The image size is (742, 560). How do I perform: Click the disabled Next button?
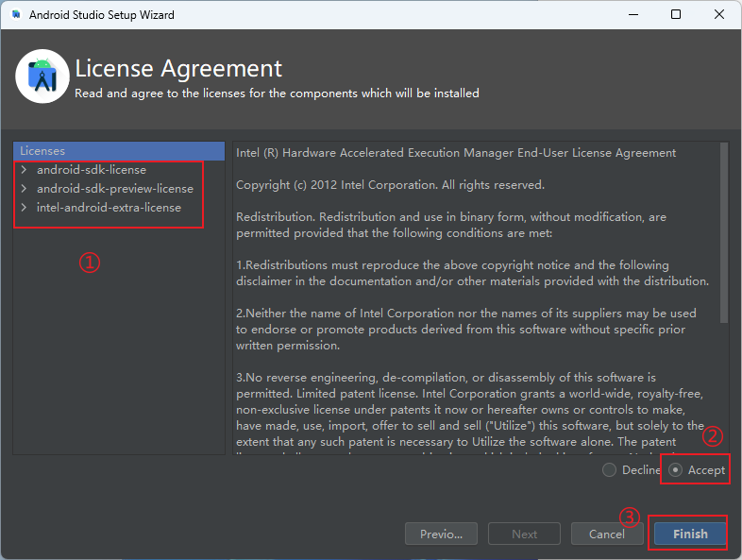tap(524, 534)
